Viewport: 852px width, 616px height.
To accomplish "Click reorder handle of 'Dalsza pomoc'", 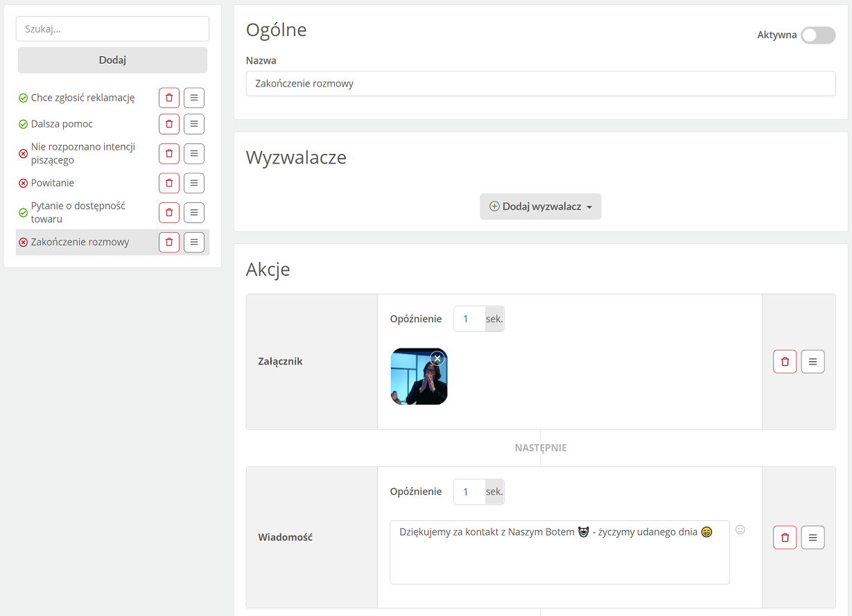I will click(194, 124).
